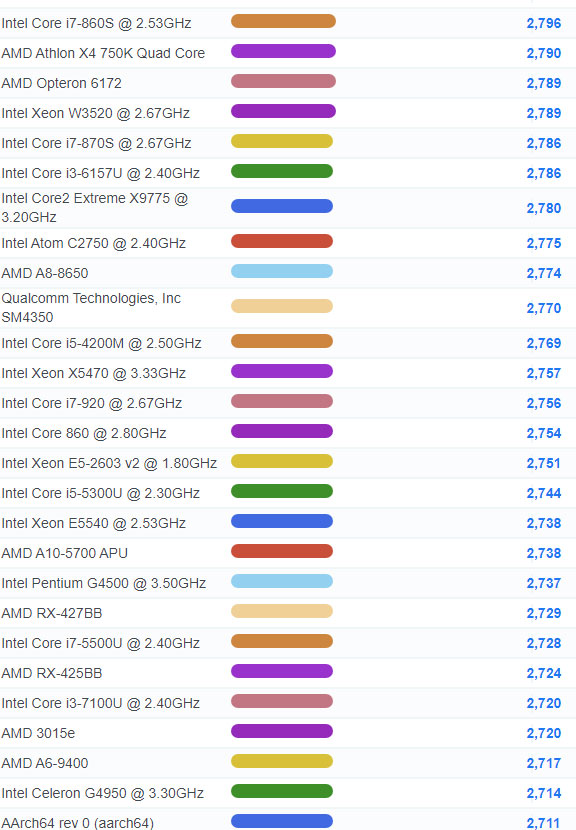This screenshot has width=576, height=830.
Task: Click blue score bar for Core2 Extreme X9775
Action: (282, 206)
